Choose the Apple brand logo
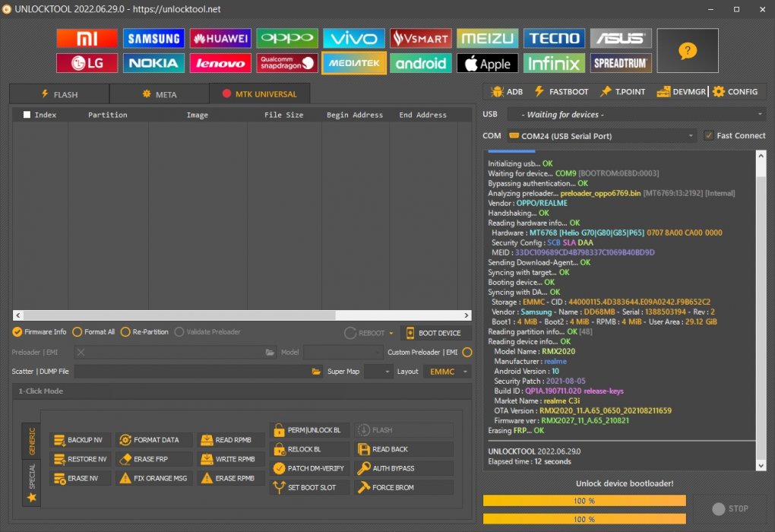Viewport: 775px width, 532px height. pos(487,63)
